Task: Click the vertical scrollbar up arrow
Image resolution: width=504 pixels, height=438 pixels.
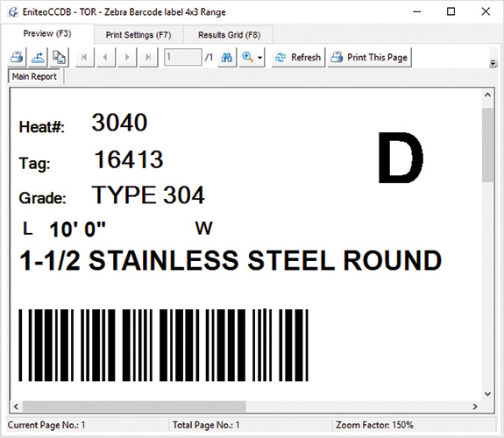Action: [x=487, y=95]
